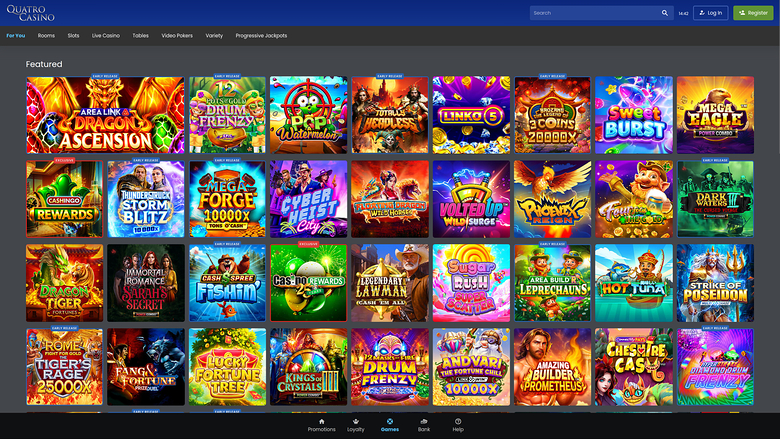Viewport: 780px width, 439px height.
Task: Open the Cashingo Rewards exclusive game
Action: click(x=65, y=199)
